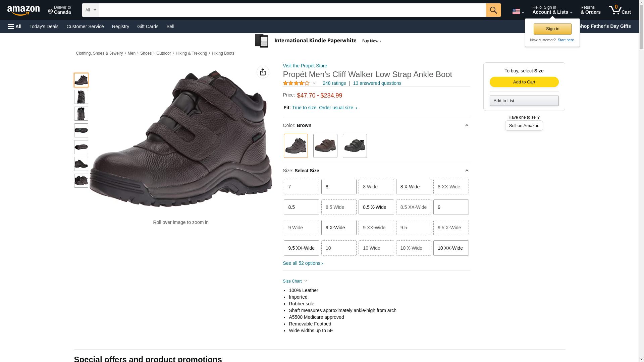Open the All hamburger menu
The image size is (644, 362).
(15, 26)
